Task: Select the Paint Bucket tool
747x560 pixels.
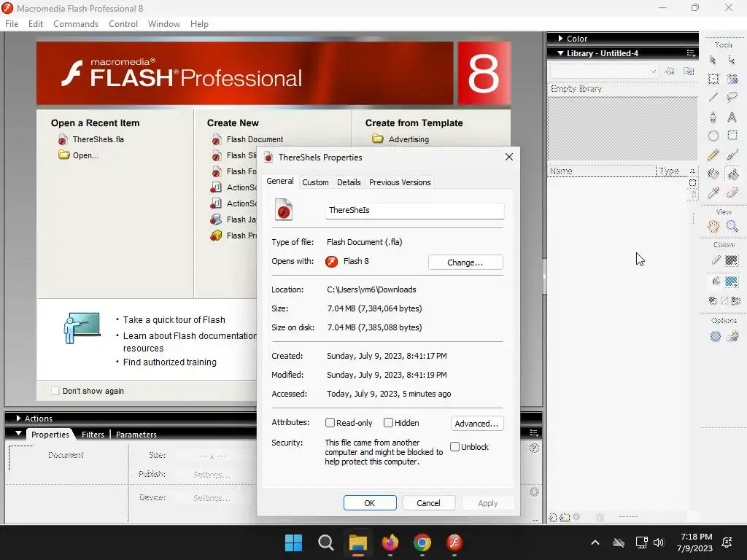Action: point(732,174)
